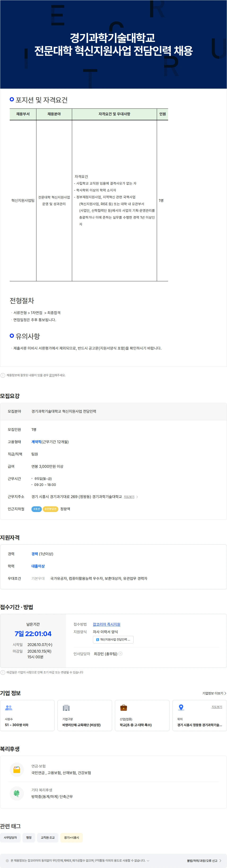The width and height of the screenshot is (227, 868).
Task: Select the 사무담당자 tag
Action: point(10,838)
